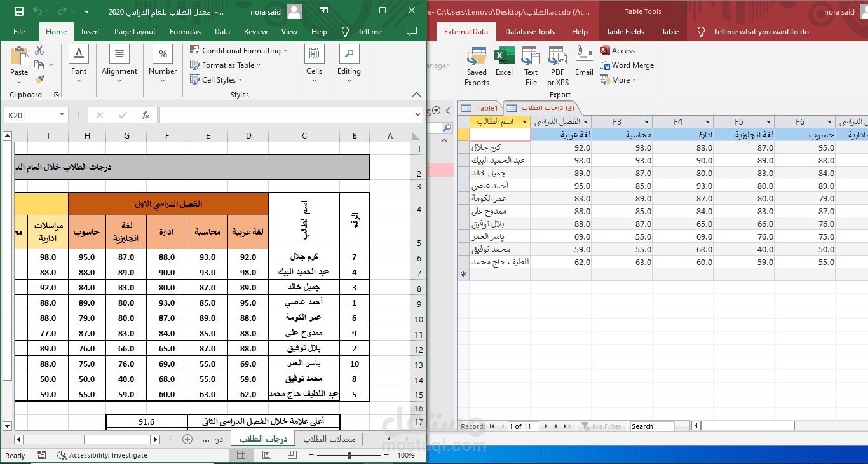Cut selection with the scissors icon in Excel
Screen dimensions: 868x464
coord(39,50)
